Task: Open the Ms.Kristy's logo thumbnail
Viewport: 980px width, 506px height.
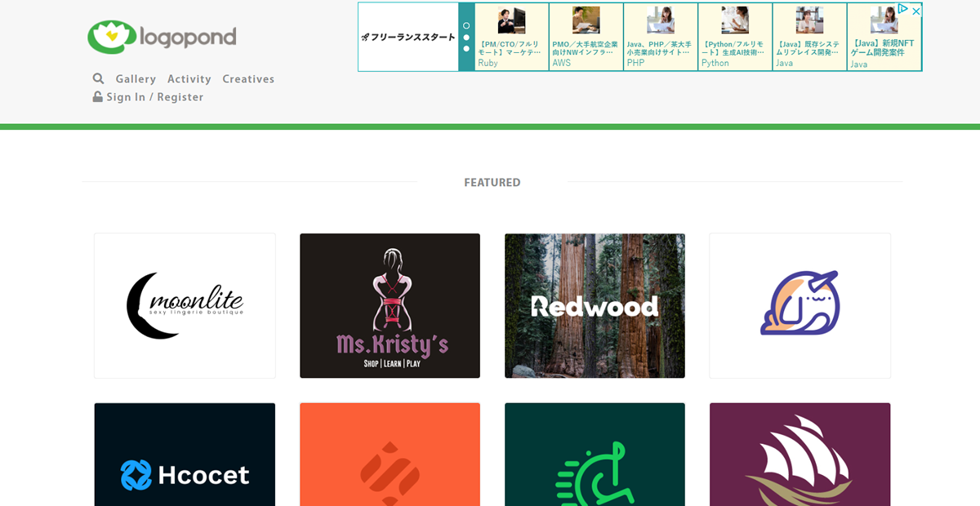Action: pos(390,306)
